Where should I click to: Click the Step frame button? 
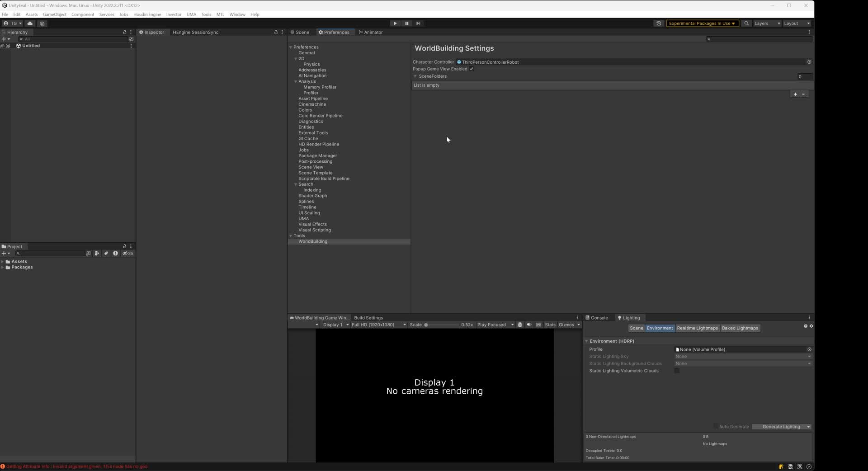click(418, 24)
